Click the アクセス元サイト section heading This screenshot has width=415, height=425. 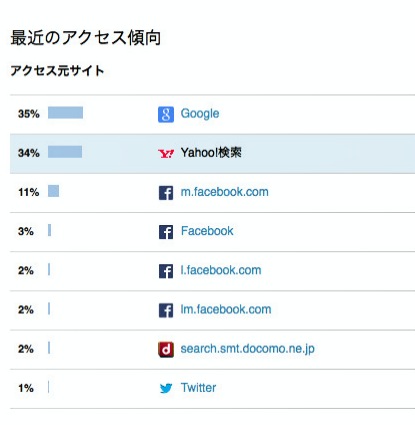pyautogui.click(x=57, y=71)
